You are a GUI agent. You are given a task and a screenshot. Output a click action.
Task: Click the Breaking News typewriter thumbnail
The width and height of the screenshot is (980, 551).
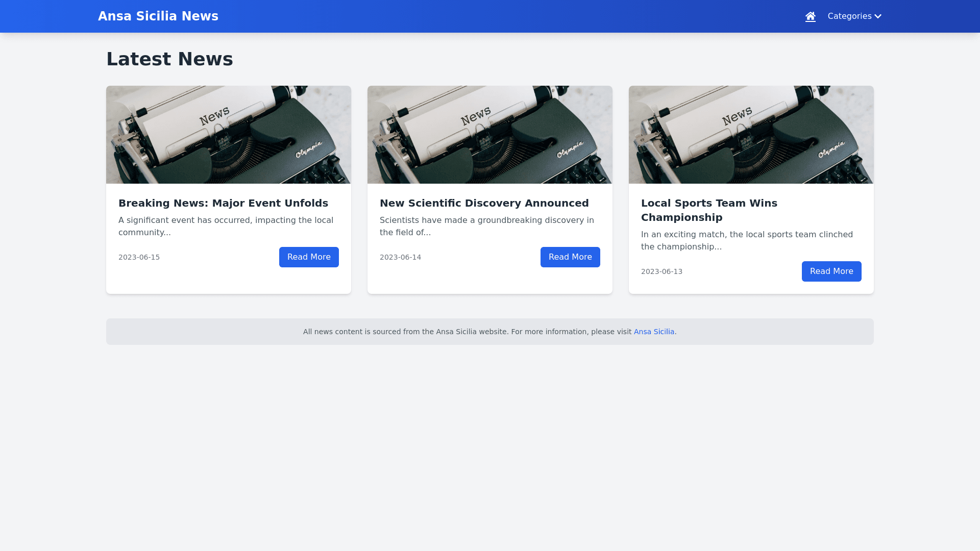click(229, 135)
